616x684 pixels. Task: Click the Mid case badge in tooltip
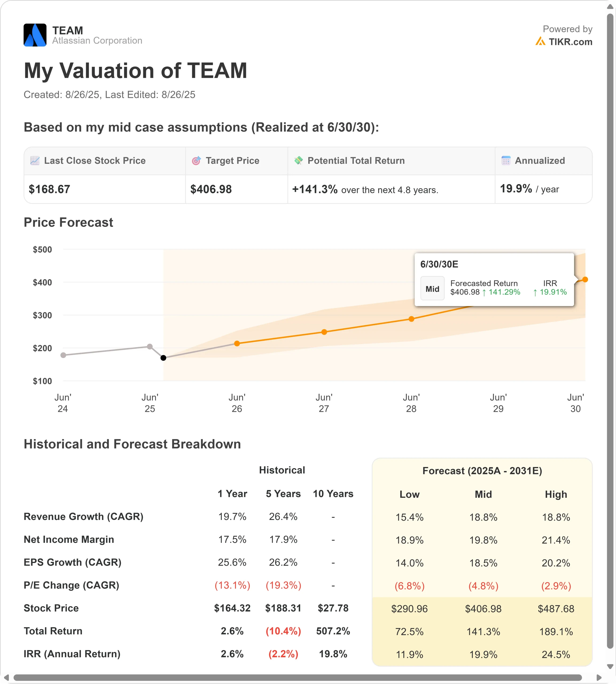click(x=432, y=288)
